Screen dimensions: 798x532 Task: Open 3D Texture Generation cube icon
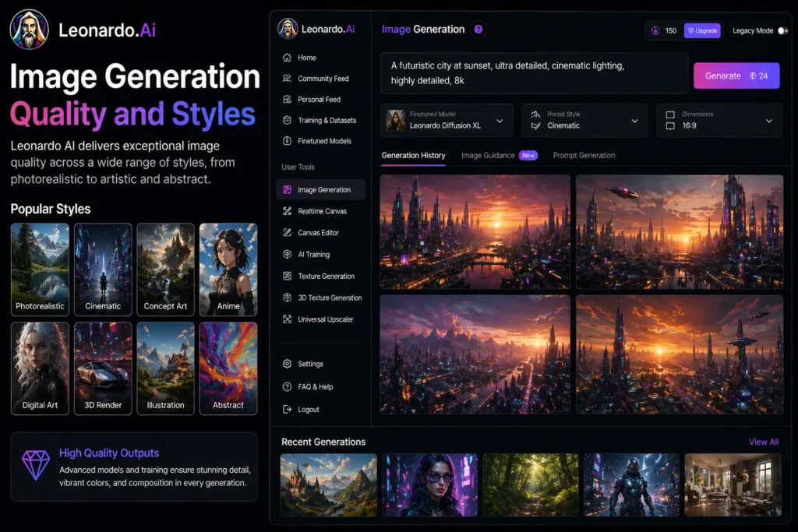(287, 298)
